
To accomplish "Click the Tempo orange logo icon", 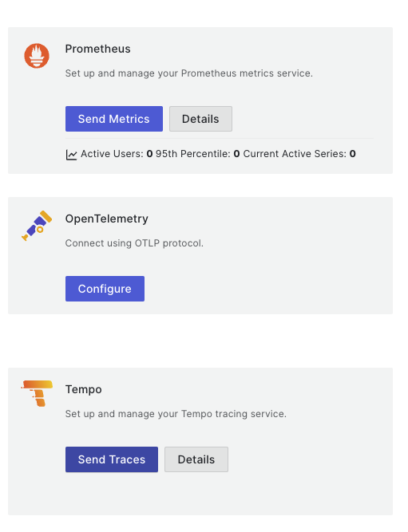I will [x=37, y=393].
